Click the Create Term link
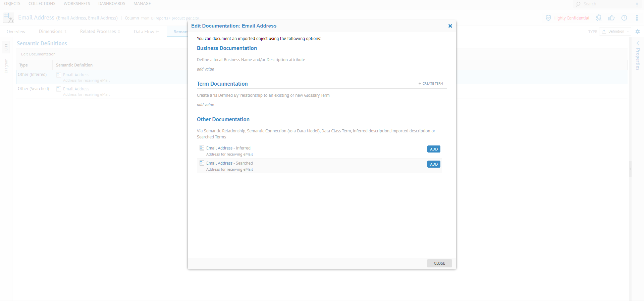The image size is (644, 301). (431, 84)
